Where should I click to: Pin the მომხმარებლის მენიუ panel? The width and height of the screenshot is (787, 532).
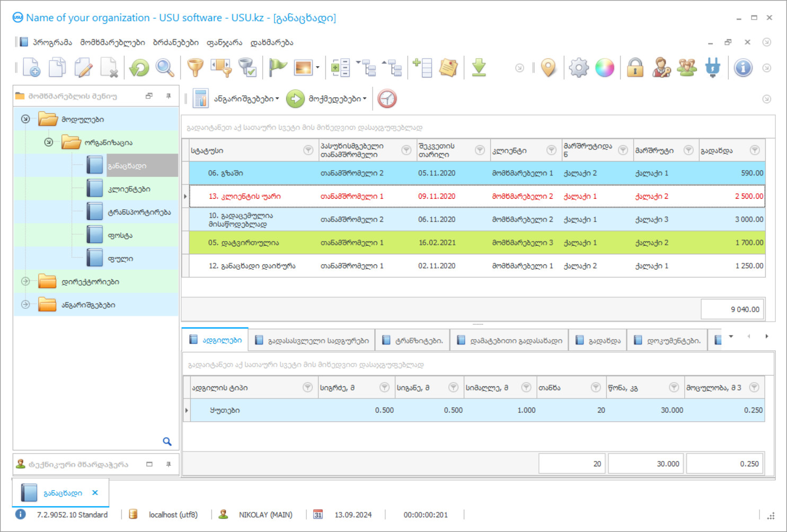[169, 96]
